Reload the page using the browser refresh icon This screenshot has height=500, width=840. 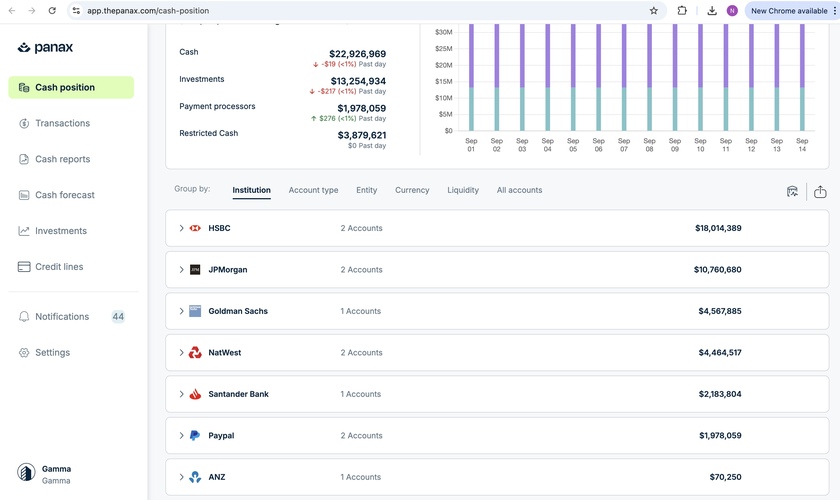click(x=52, y=11)
